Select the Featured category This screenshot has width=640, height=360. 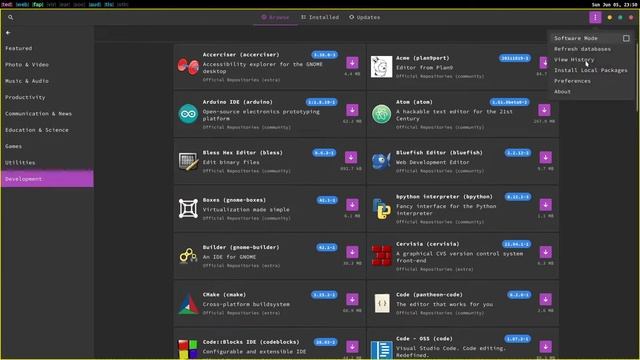(47, 48)
